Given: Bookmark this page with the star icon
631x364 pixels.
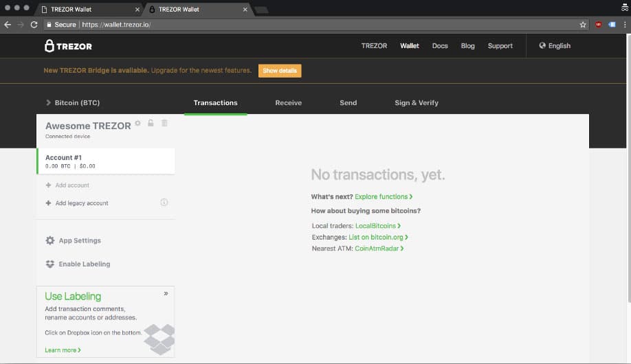Looking at the screenshot, I should point(583,24).
